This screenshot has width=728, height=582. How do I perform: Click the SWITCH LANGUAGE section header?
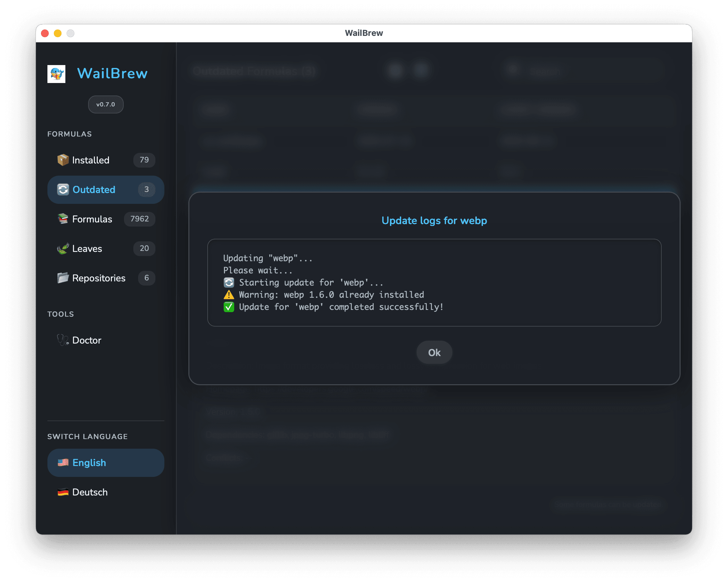point(87,436)
